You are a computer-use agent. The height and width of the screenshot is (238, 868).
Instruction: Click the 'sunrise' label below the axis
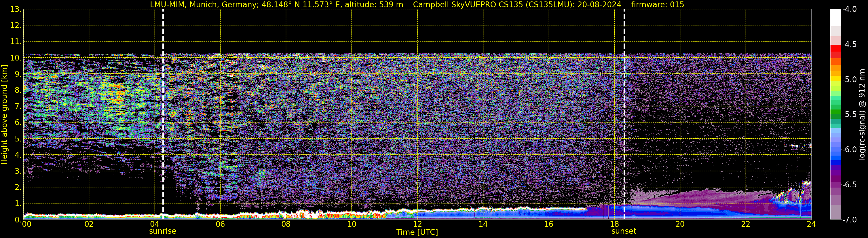(x=162, y=231)
